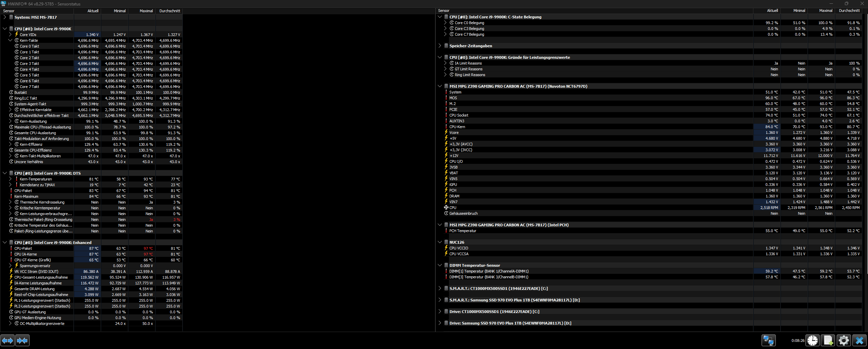Click left panel Aktuell column header
Image resolution: width=868 pixels, height=349 pixels.
click(87, 11)
